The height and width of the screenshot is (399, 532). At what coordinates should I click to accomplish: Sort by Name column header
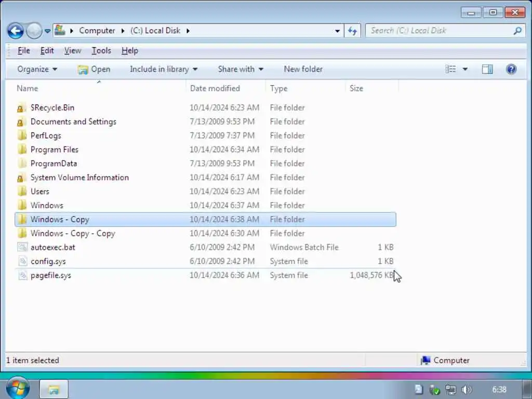[28, 88]
